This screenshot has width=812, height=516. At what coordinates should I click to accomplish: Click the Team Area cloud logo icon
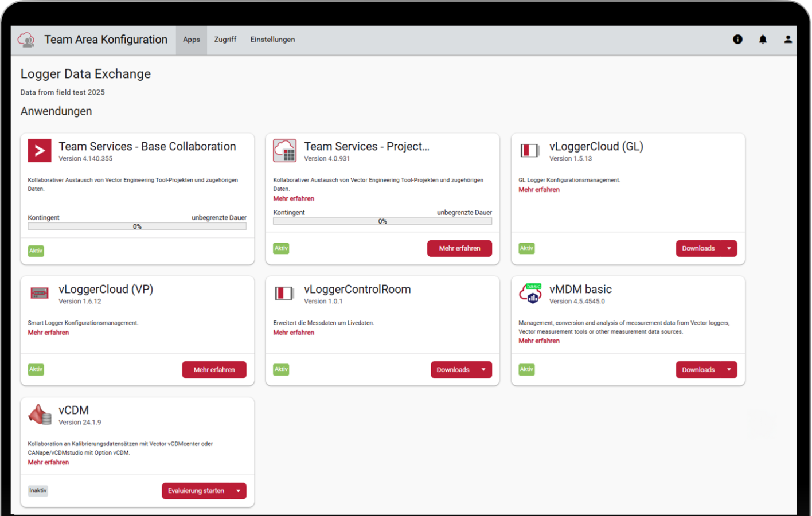pyautogui.click(x=26, y=40)
